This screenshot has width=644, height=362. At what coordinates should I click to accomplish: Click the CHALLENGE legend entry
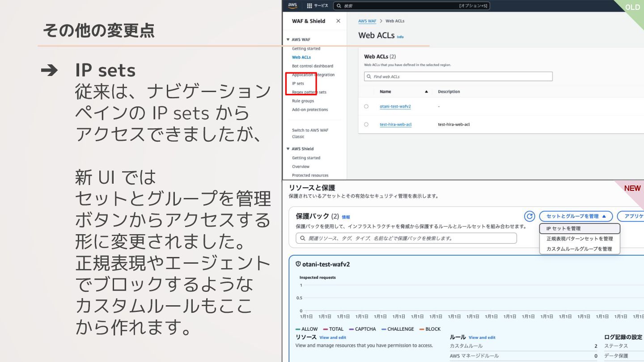click(398, 329)
